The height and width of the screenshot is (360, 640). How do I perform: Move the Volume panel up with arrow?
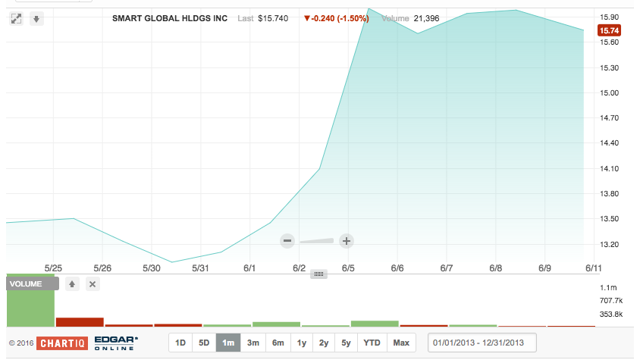tap(72, 284)
